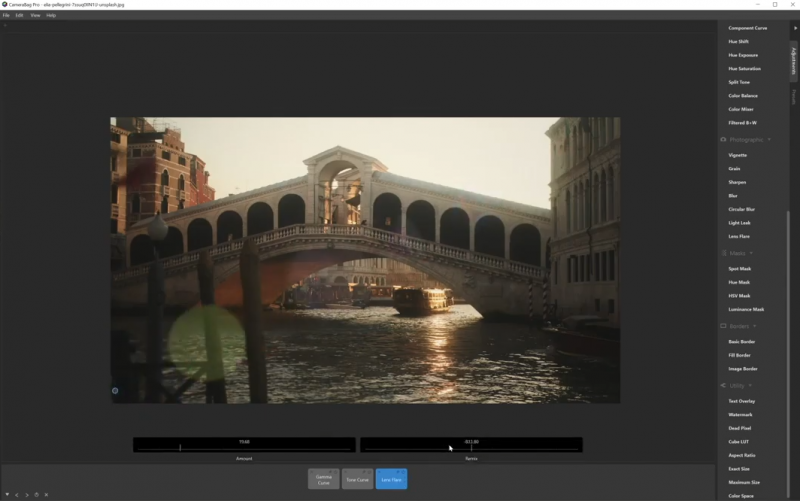Toggle the Lens Flare adjustment tile
Viewport: 800px width, 501px height.
tap(391, 479)
